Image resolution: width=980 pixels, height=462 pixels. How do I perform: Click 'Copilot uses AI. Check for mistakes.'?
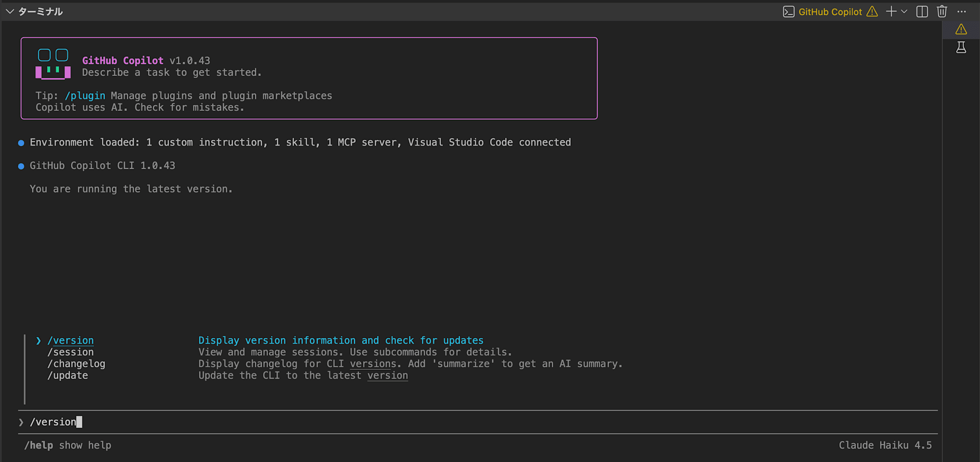tap(140, 107)
